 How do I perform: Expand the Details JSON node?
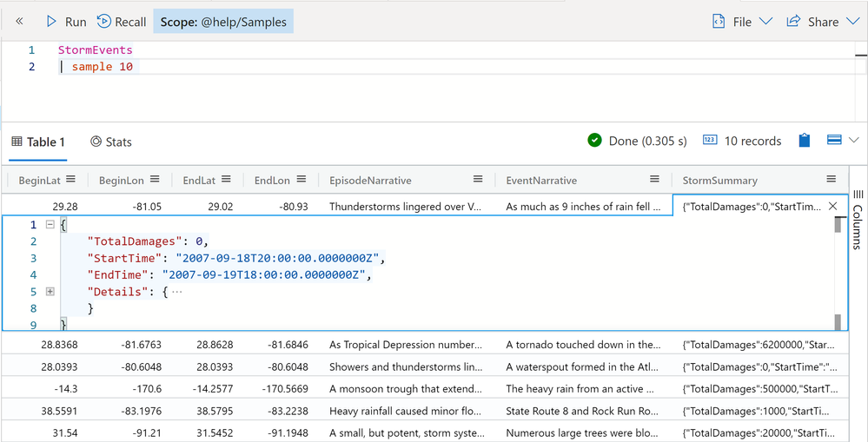click(50, 292)
